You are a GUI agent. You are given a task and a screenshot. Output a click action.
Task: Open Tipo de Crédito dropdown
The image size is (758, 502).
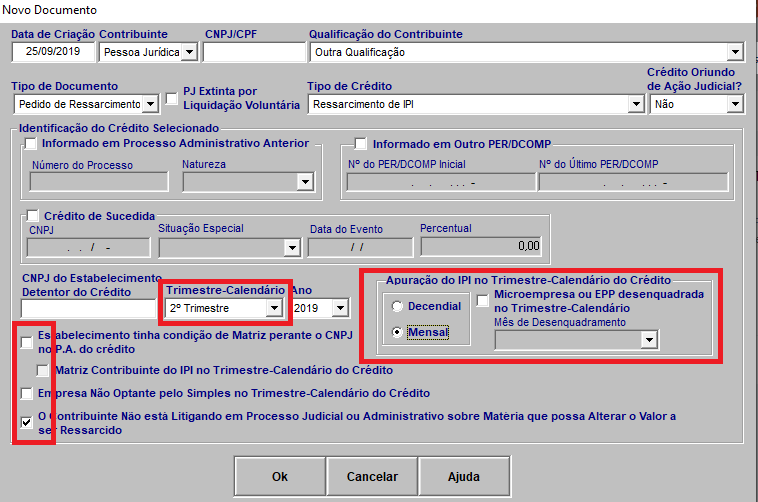tap(635, 103)
